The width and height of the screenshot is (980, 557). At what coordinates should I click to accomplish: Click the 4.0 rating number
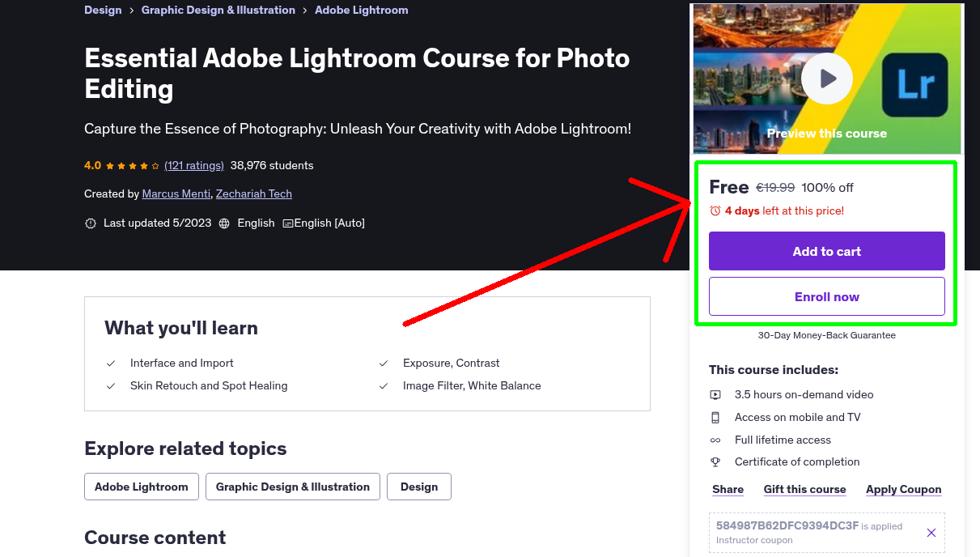(x=92, y=165)
